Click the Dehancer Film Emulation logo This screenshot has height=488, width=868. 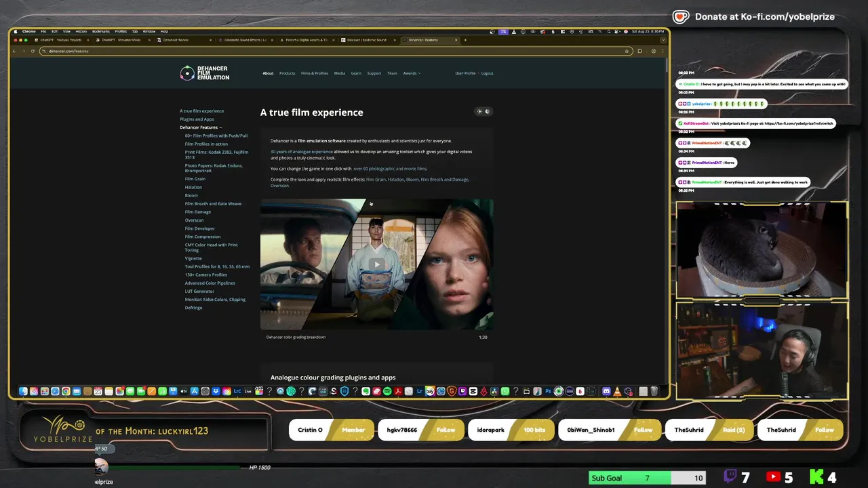coord(205,73)
